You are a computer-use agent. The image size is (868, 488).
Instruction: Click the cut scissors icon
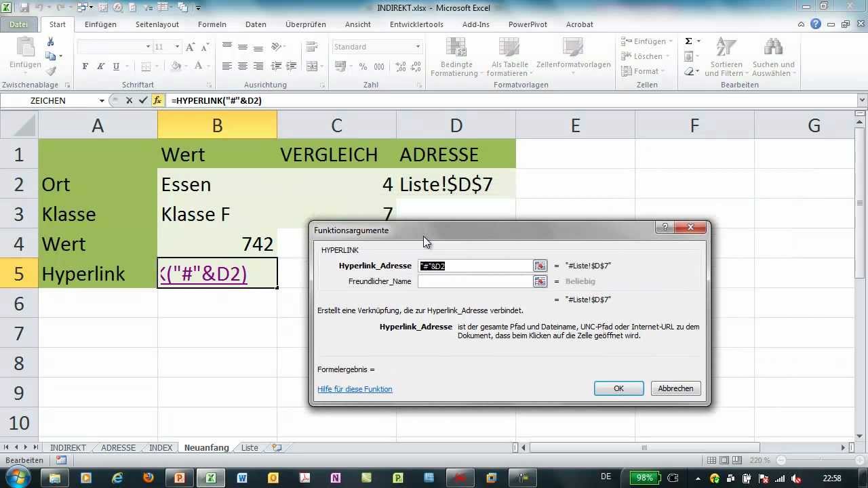coord(50,43)
